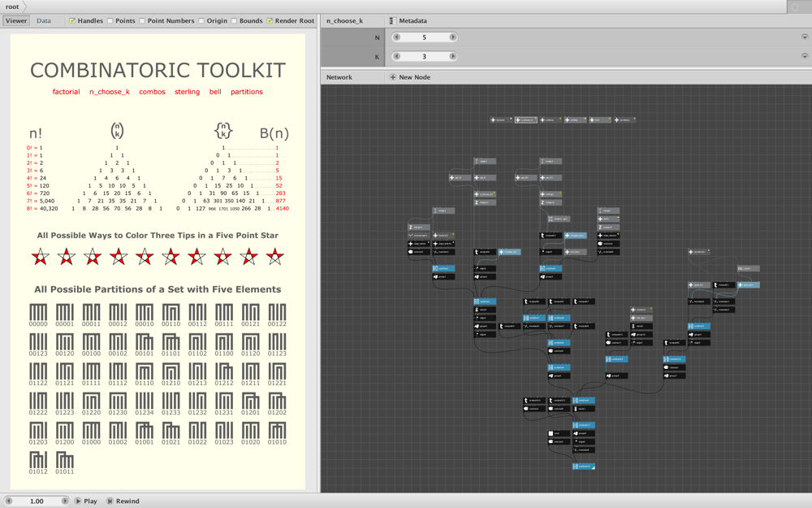Open the K parameter dropdown arrow
The width and height of the screenshot is (812, 508).
805,56
